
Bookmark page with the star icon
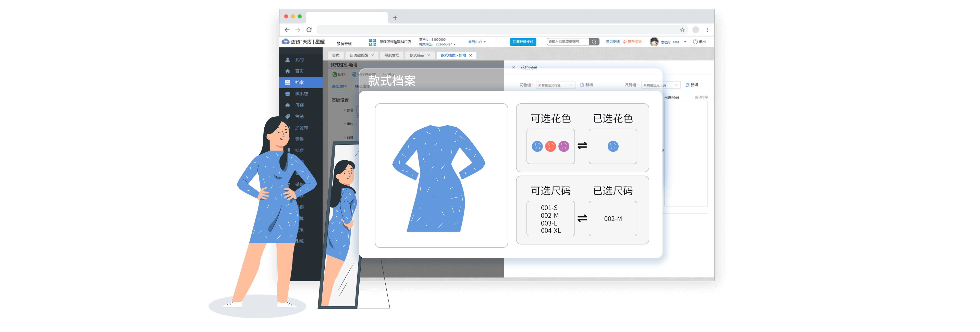pos(682,30)
